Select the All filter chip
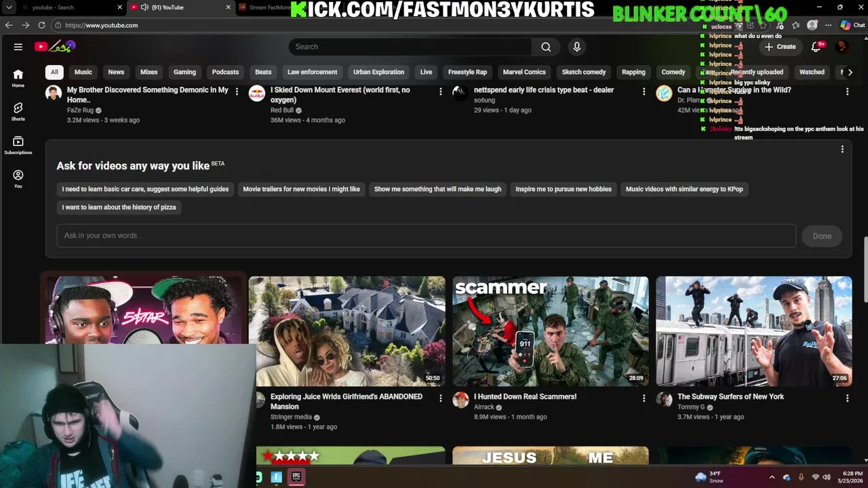The height and width of the screenshot is (488, 868). pos(54,72)
